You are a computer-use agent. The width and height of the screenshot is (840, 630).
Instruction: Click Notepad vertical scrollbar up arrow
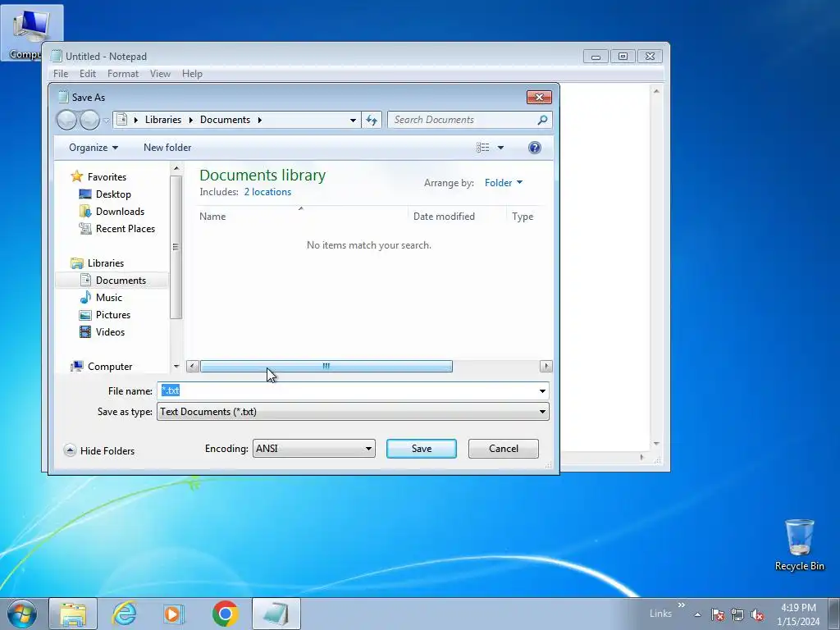click(656, 92)
